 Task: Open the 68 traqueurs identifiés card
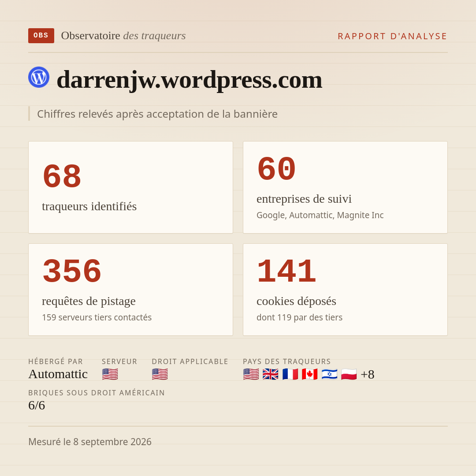[130, 187]
